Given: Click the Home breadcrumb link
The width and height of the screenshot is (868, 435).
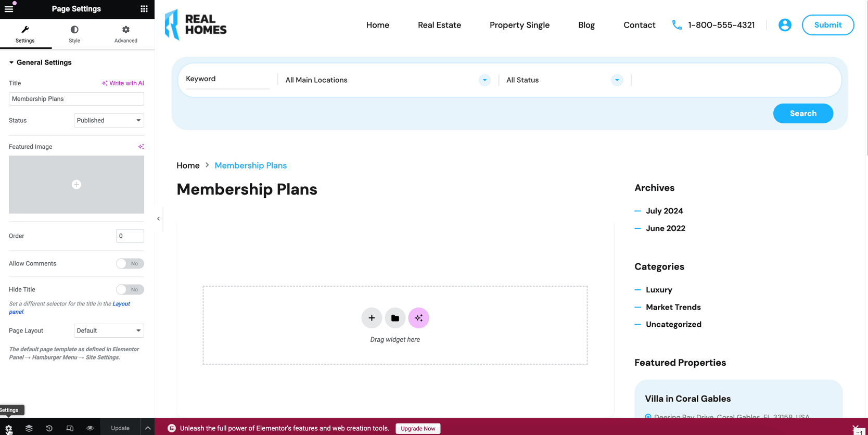Looking at the screenshot, I should pyautogui.click(x=188, y=165).
